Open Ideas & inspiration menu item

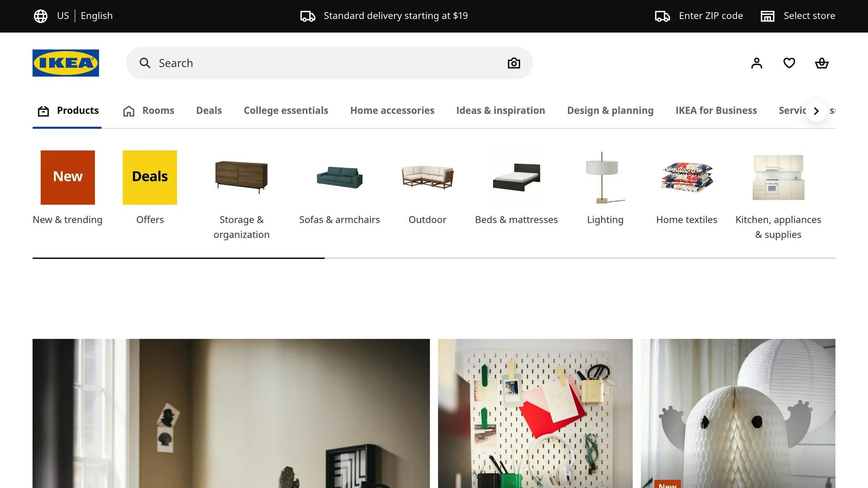coord(501,111)
